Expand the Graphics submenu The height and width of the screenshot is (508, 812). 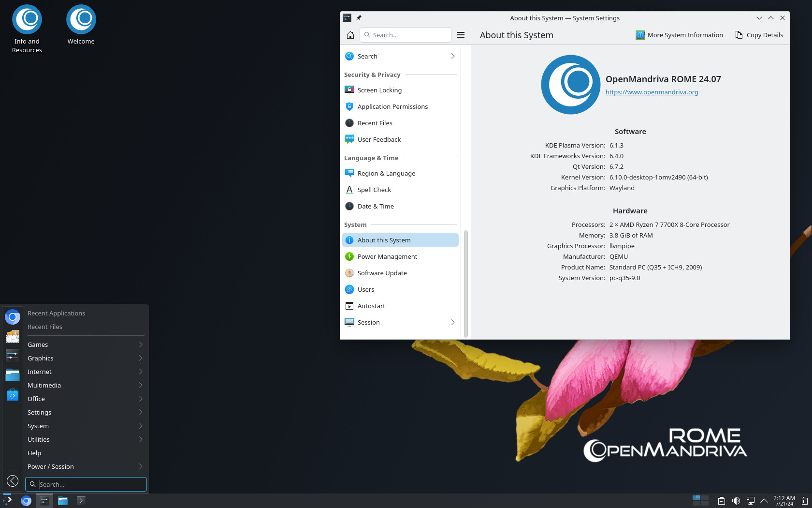coord(85,358)
